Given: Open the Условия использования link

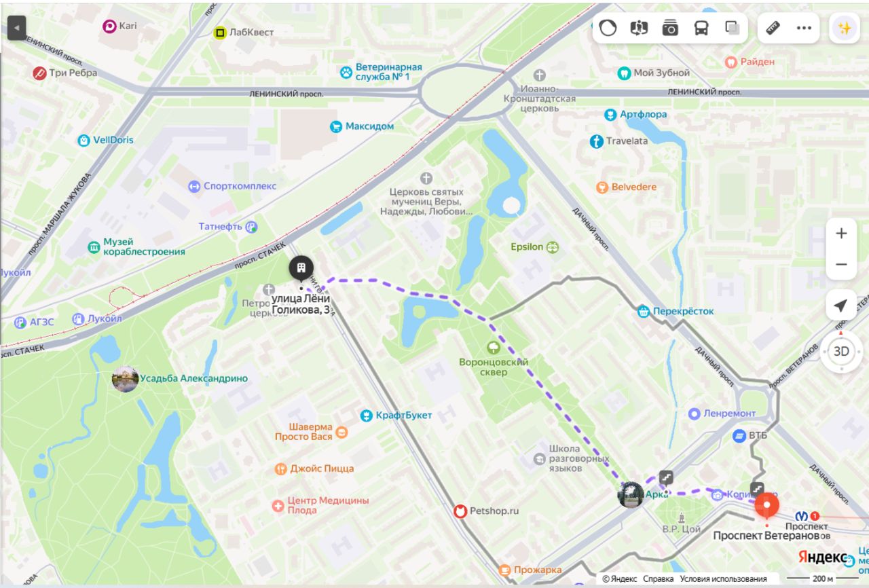Looking at the screenshot, I should coord(723,579).
